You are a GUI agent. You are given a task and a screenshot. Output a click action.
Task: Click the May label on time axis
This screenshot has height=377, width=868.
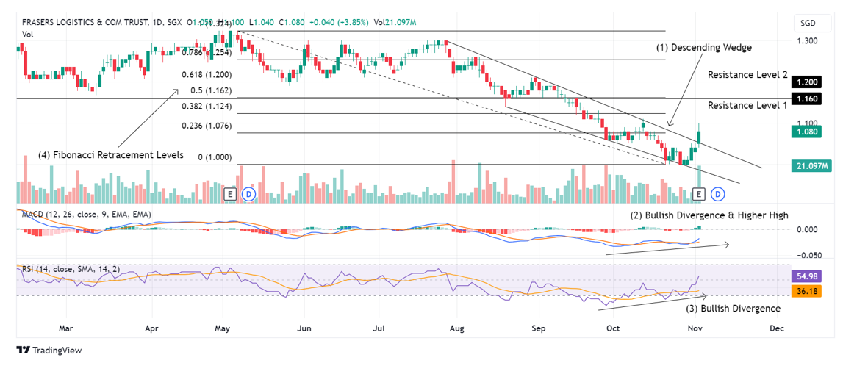[223, 328]
